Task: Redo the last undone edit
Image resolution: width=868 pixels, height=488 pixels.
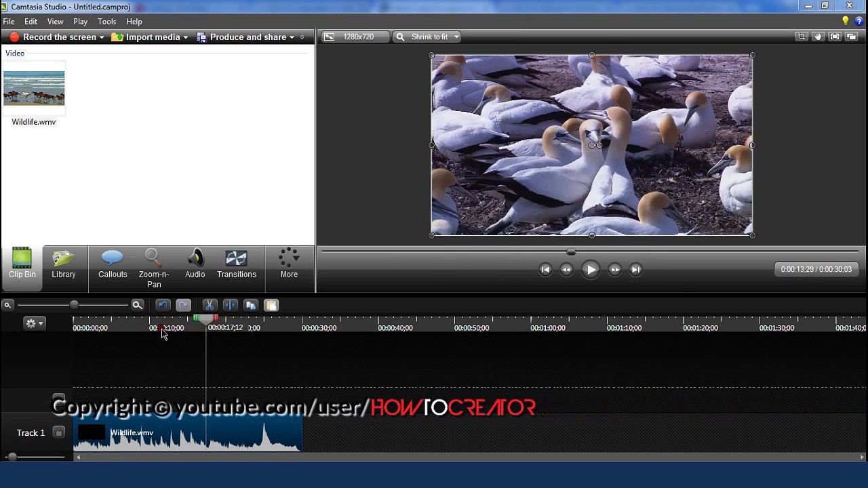Action: pyautogui.click(x=183, y=306)
